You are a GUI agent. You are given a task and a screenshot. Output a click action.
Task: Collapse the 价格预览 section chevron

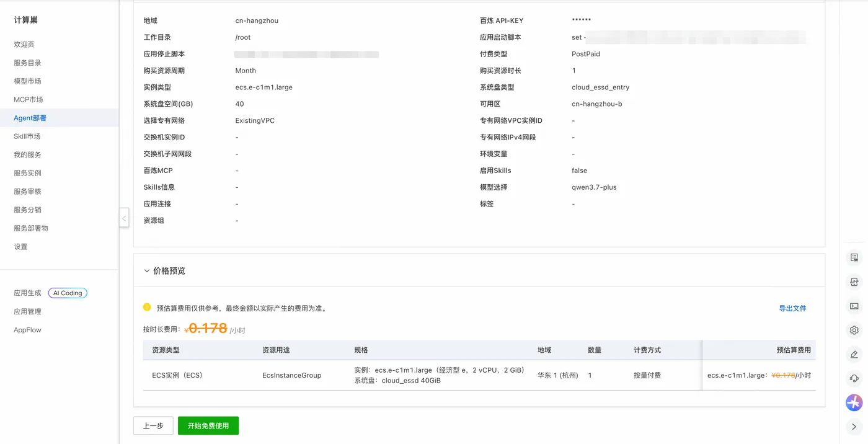pyautogui.click(x=147, y=271)
